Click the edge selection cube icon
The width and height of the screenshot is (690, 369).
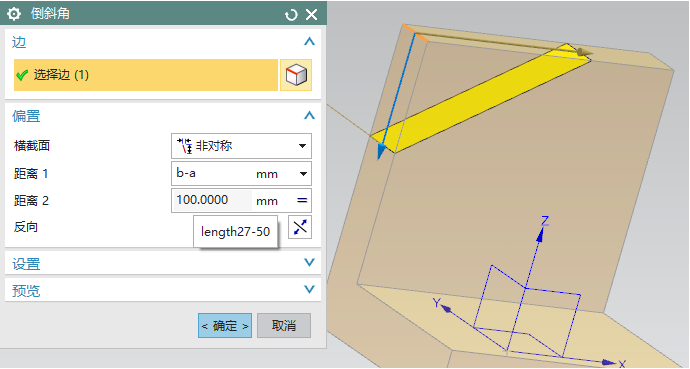296,75
